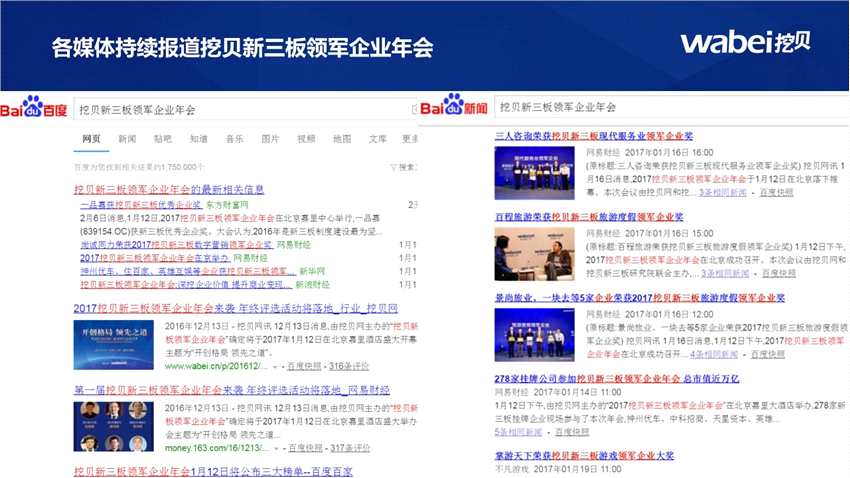Open the 文库 tab
This screenshot has width=850, height=478.
pos(377,139)
